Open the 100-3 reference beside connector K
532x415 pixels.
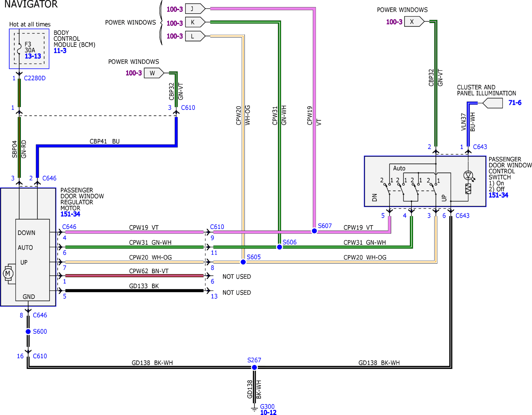coord(175,23)
